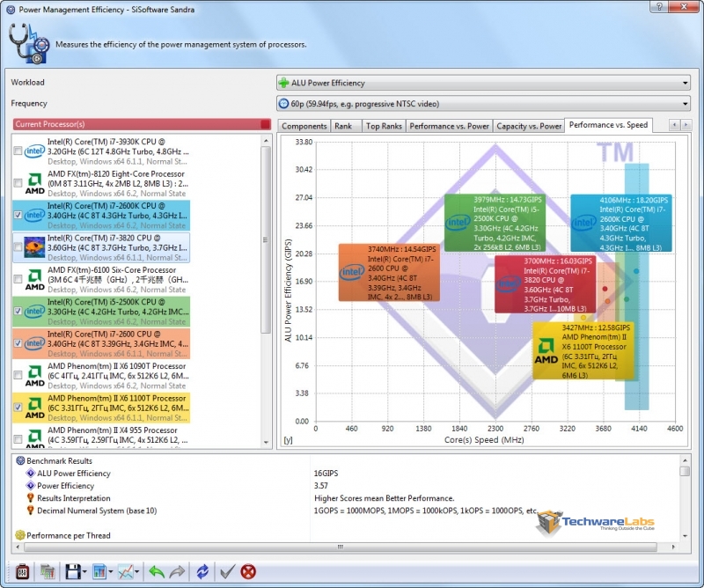Click the stethoscope module icon in header
The image size is (704, 588).
tap(29, 44)
